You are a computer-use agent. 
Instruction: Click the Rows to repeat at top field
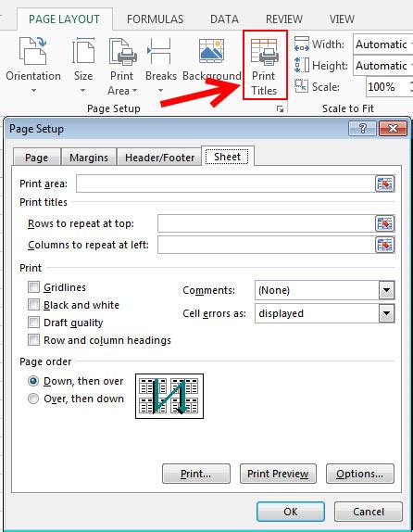266,223
